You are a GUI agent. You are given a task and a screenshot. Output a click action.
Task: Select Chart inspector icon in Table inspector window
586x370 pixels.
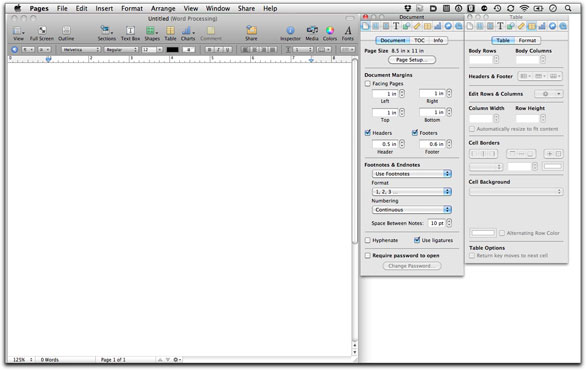tap(542, 26)
